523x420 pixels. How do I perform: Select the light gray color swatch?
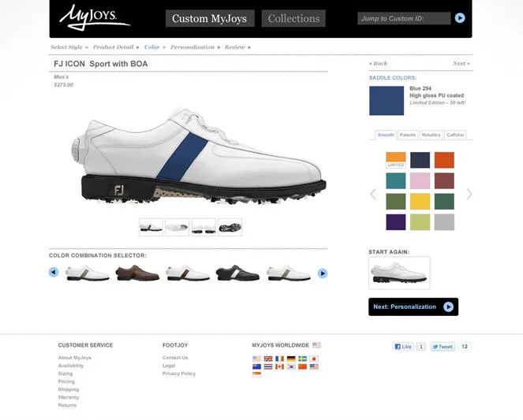point(444,222)
